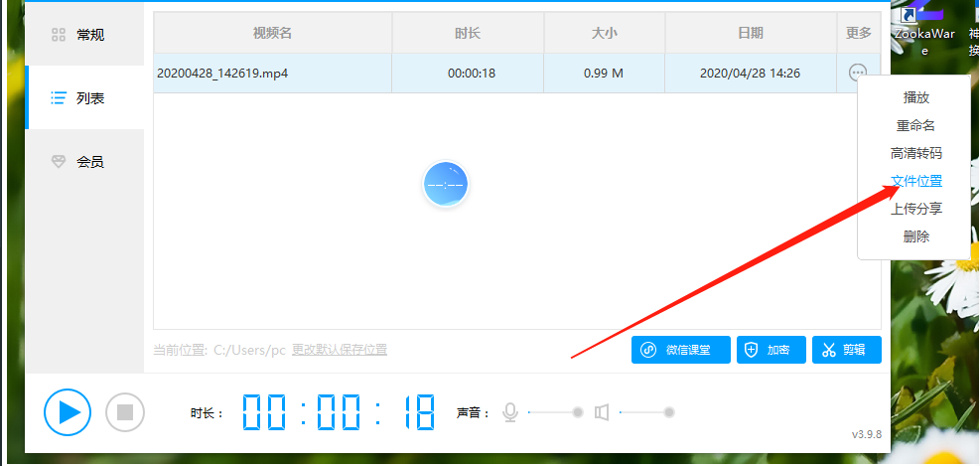Click the 0.99 M size cell
Viewport: 980px width, 466px height.
coord(604,74)
